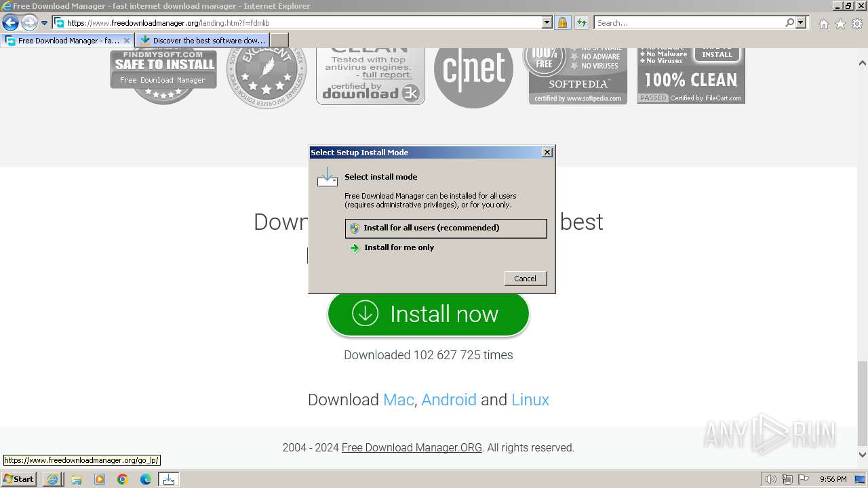Expand the address bar autocomplete dropdown
The image size is (868, 488).
coord(547,23)
